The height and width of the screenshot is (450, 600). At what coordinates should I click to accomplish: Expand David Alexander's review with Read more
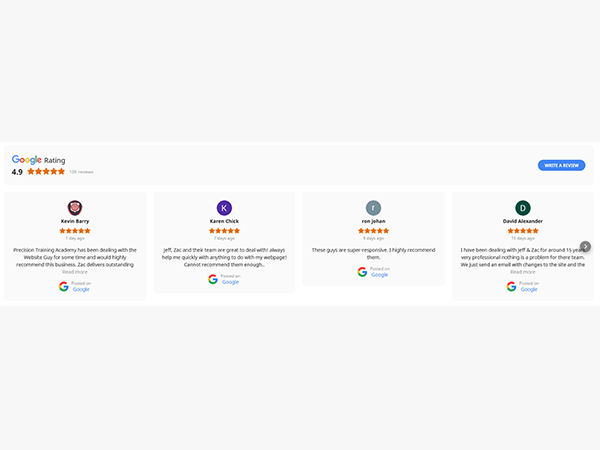523,272
